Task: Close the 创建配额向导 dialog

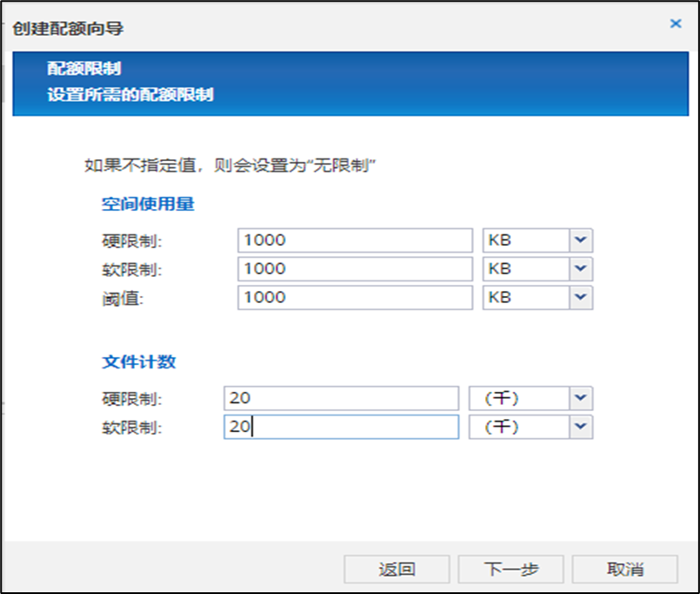Action: 675,24
